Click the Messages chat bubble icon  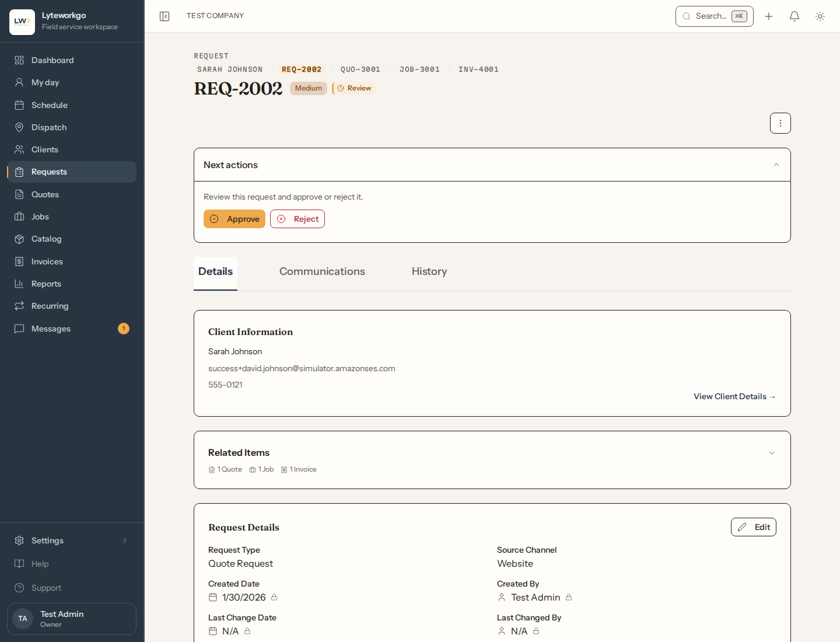pyautogui.click(x=19, y=329)
